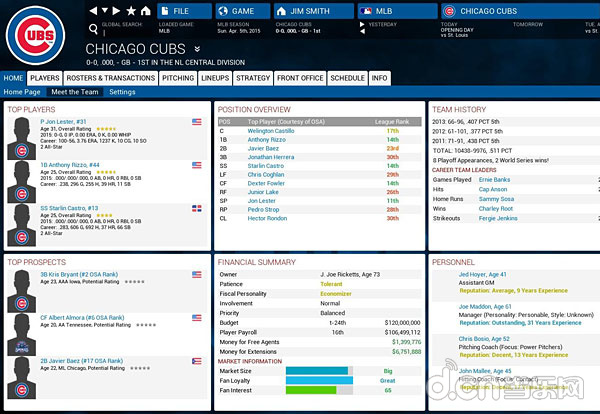This screenshot has width=600, height=414.
Task: Open 1B Anthony Rizzo, #44 player link
Action: (70, 165)
